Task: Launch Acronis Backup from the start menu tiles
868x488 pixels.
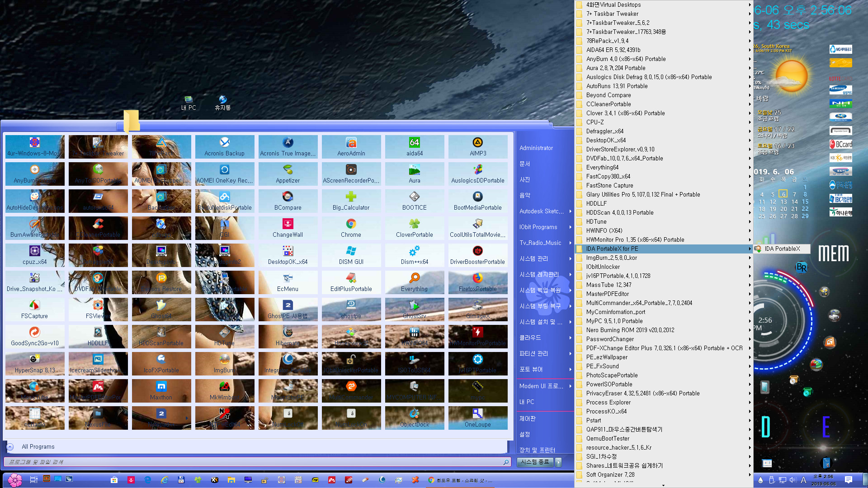Action: [225, 147]
